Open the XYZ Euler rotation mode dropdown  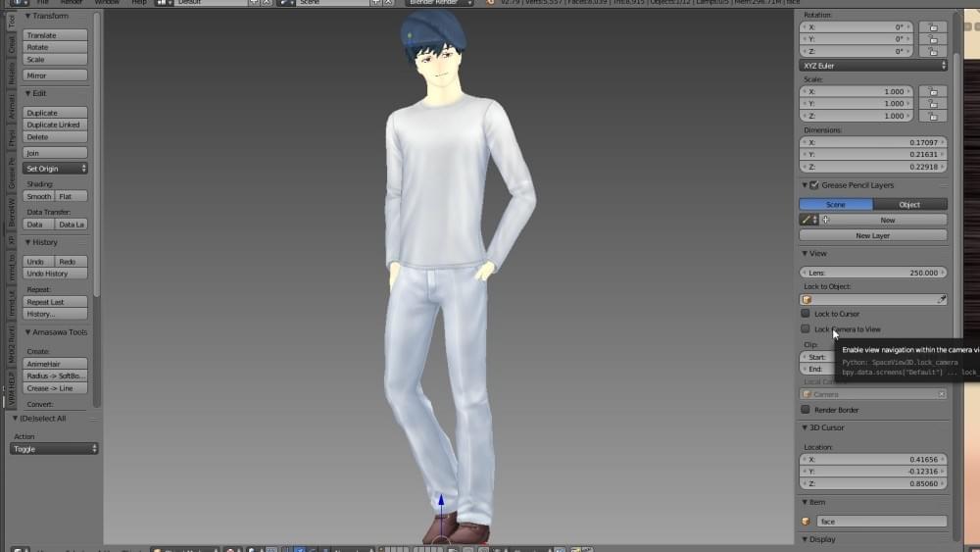(872, 65)
